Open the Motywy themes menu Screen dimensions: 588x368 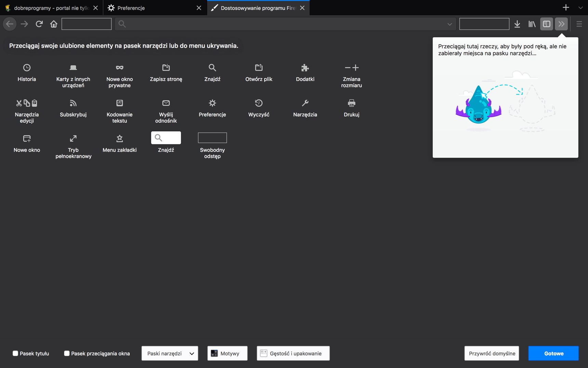pos(227,353)
